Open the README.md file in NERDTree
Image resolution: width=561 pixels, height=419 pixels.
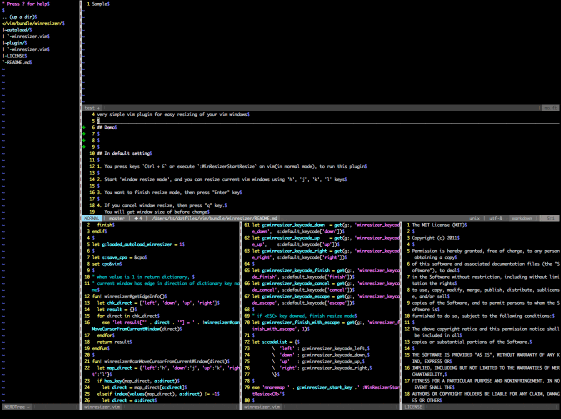pyautogui.click(x=18, y=62)
